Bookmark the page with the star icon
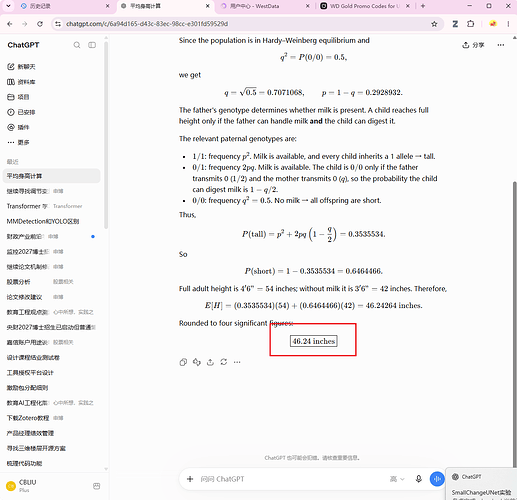The width and height of the screenshot is (517, 500). click(434, 24)
